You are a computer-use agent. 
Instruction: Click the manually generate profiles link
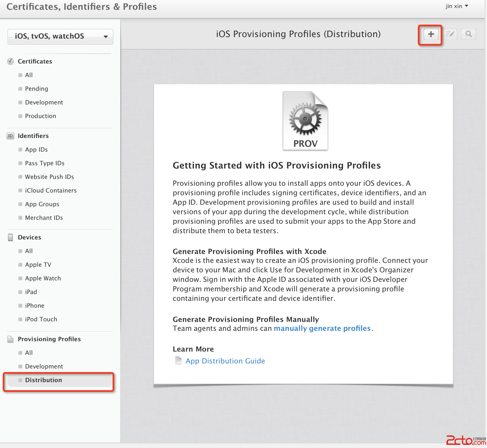tap(322, 328)
